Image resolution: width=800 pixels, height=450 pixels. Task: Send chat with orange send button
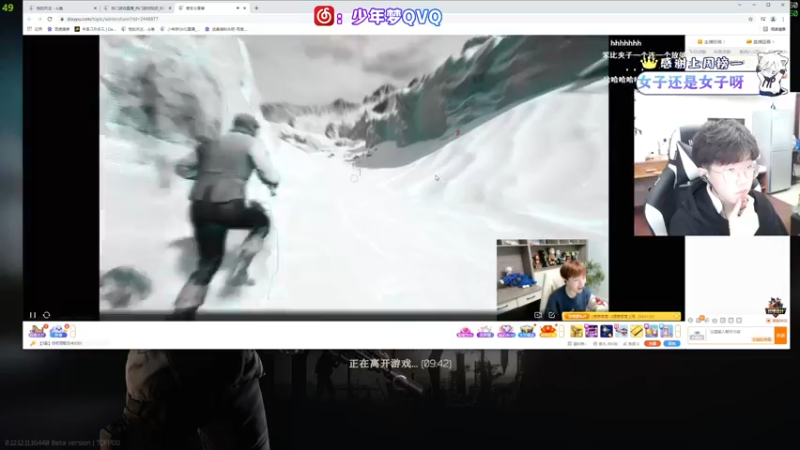pyautogui.click(x=781, y=335)
